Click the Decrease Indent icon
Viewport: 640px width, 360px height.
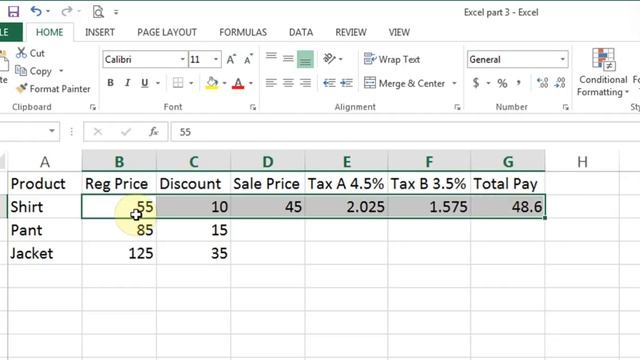point(329,83)
